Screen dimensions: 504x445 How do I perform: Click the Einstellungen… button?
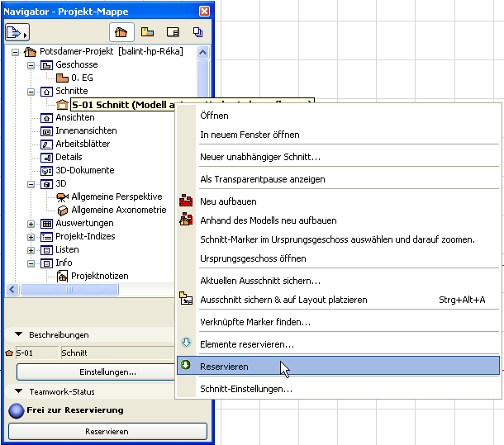tap(97, 372)
